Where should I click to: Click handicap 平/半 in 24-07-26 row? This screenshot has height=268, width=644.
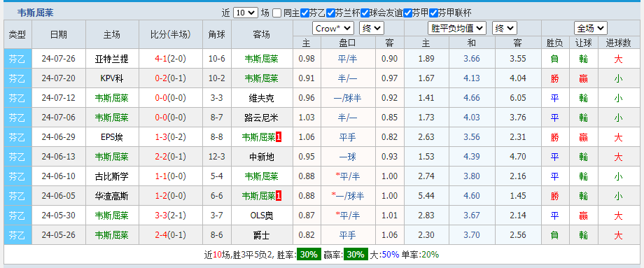point(349,59)
